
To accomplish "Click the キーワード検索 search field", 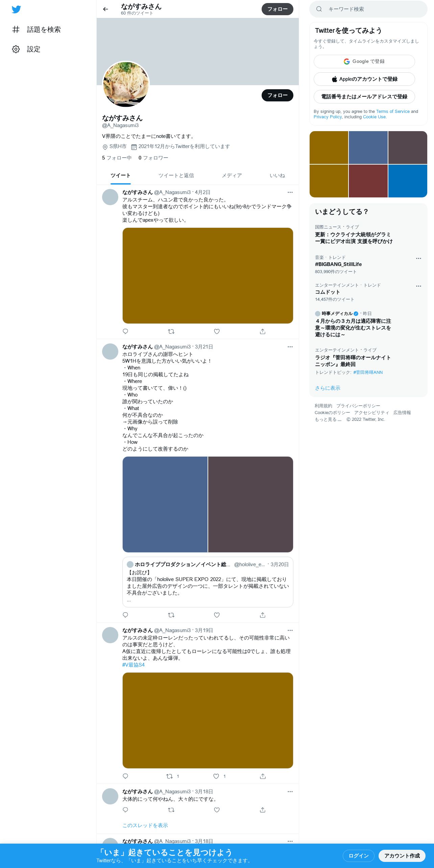I will 368,9.
